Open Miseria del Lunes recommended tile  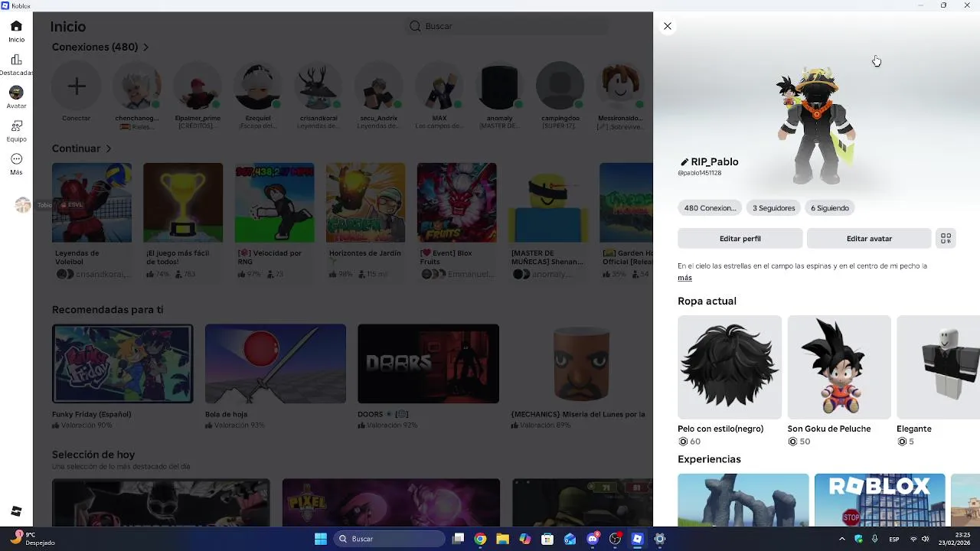pyautogui.click(x=581, y=364)
